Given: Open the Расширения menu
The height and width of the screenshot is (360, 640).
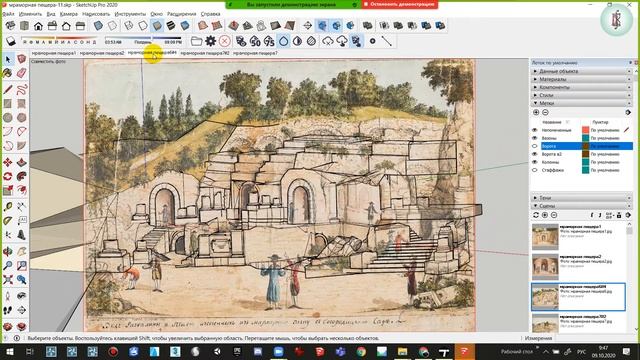Looking at the screenshot, I should coord(181,14).
